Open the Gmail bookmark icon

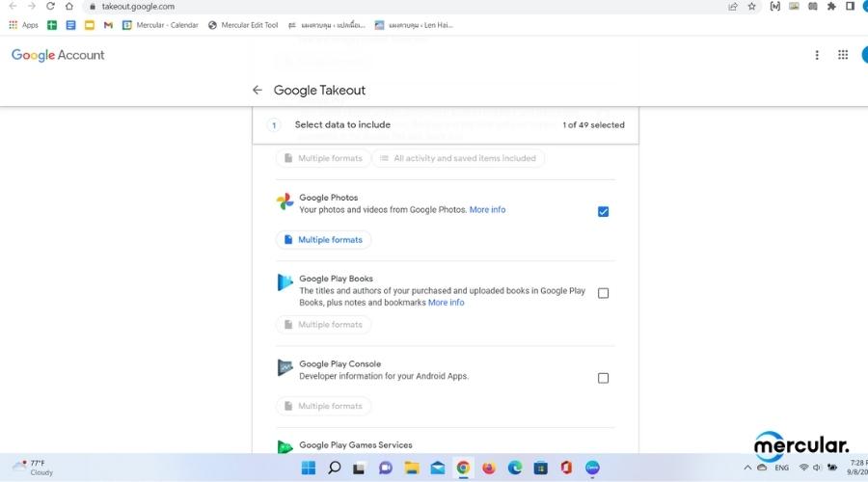tap(108, 25)
